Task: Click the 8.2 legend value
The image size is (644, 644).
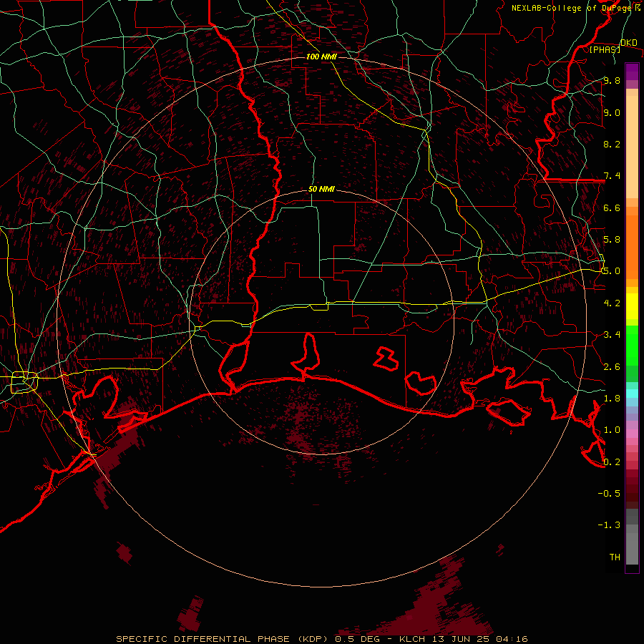Action: [612, 144]
